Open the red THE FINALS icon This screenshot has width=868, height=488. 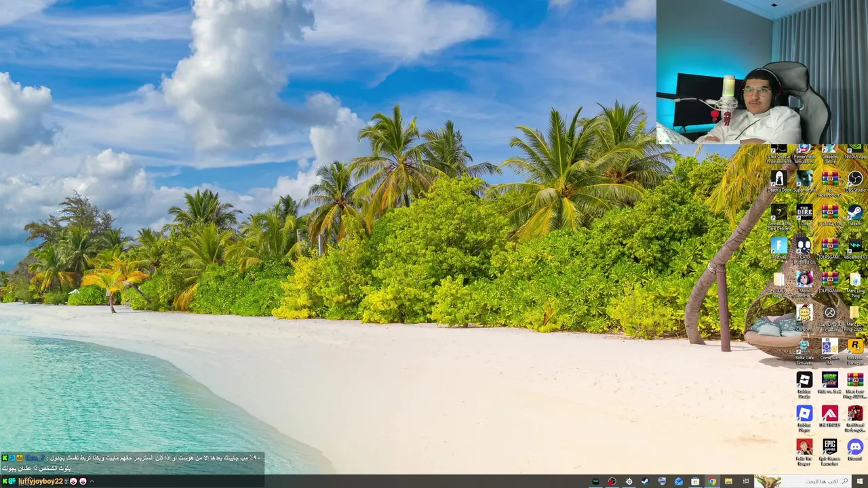click(829, 417)
